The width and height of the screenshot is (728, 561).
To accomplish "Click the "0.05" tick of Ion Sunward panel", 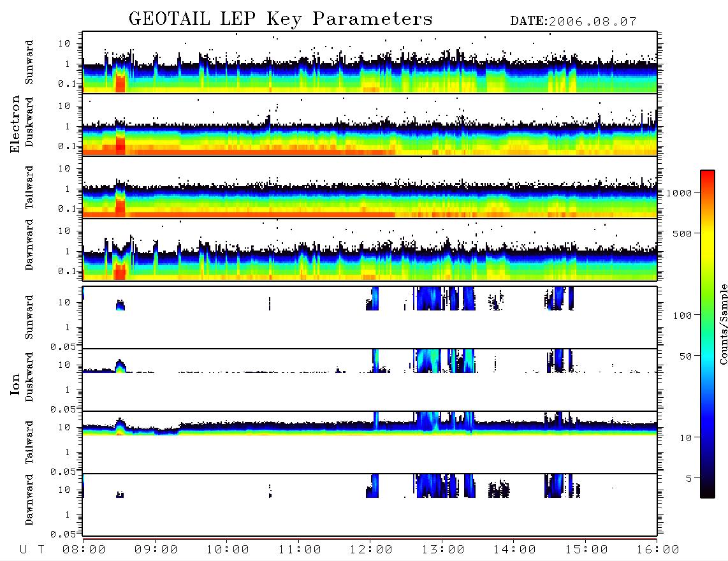I will (63, 347).
